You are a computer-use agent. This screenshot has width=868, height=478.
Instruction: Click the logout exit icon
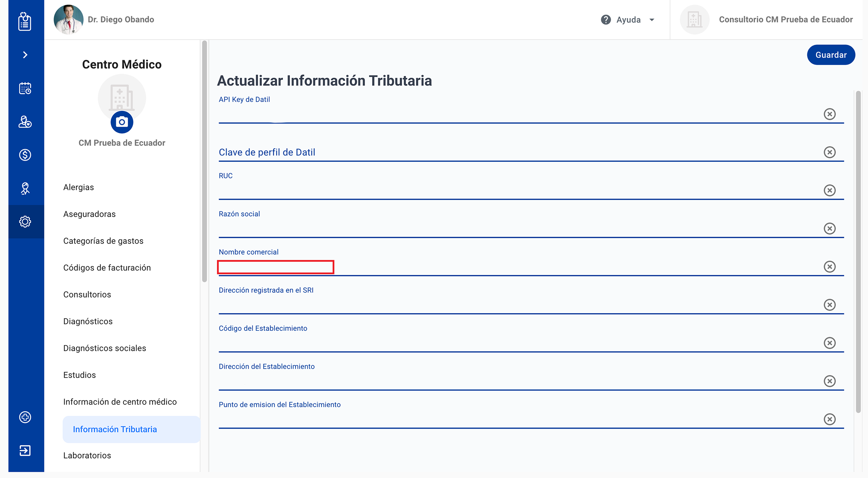[25, 451]
